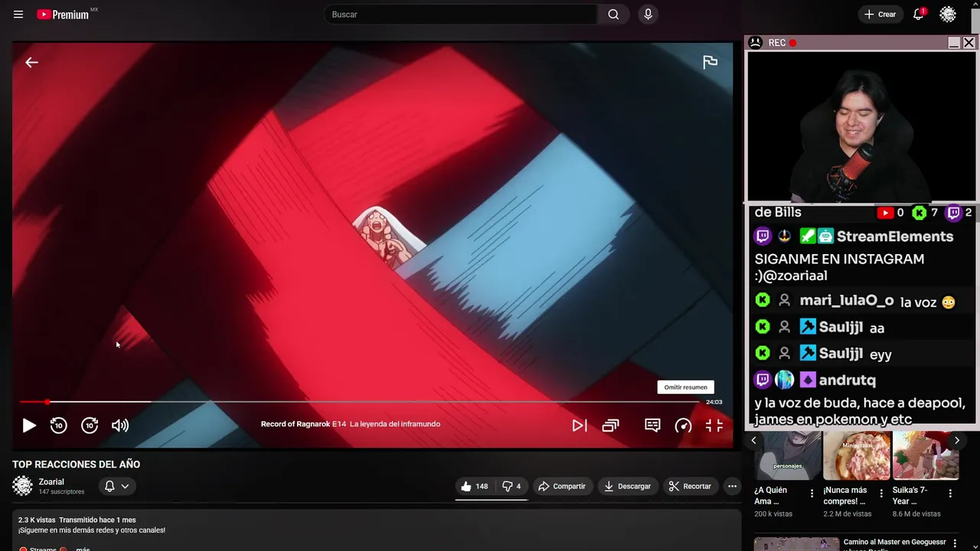Click the REC recording indicator
Image resolution: width=980 pixels, height=551 pixels.
[x=782, y=43]
